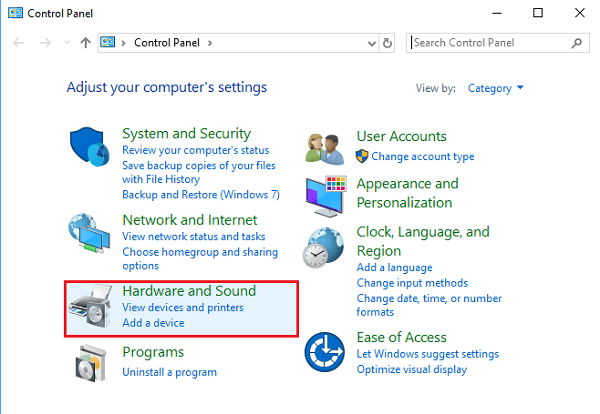Open Backup and Restore (Windows 7)
The width and height of the screenshot is (600, 414).
pyautogui.click(x=200, y=194)
